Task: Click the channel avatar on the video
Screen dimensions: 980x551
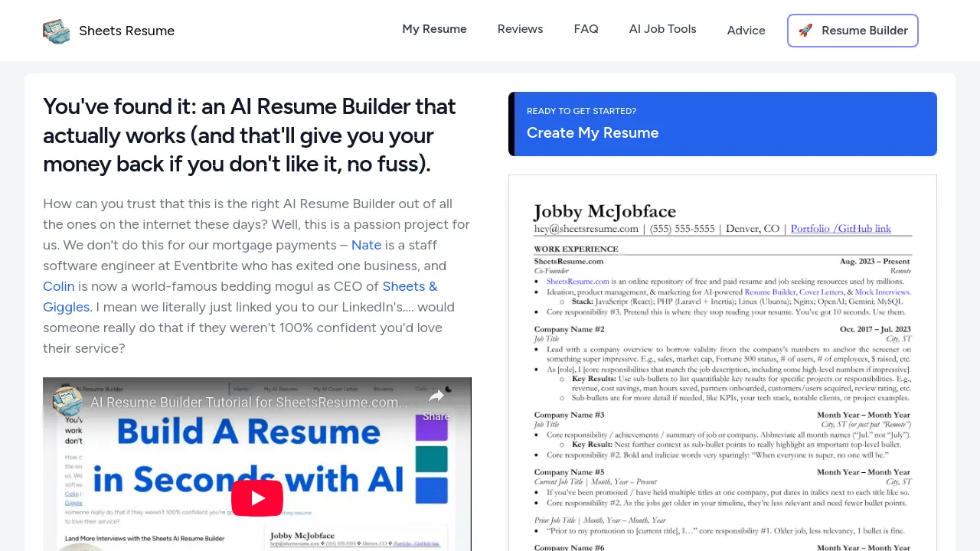Action: 67,402
